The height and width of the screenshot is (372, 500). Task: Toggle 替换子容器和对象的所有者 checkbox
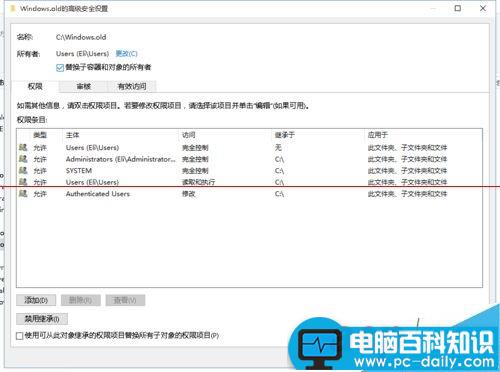(60, 68)
